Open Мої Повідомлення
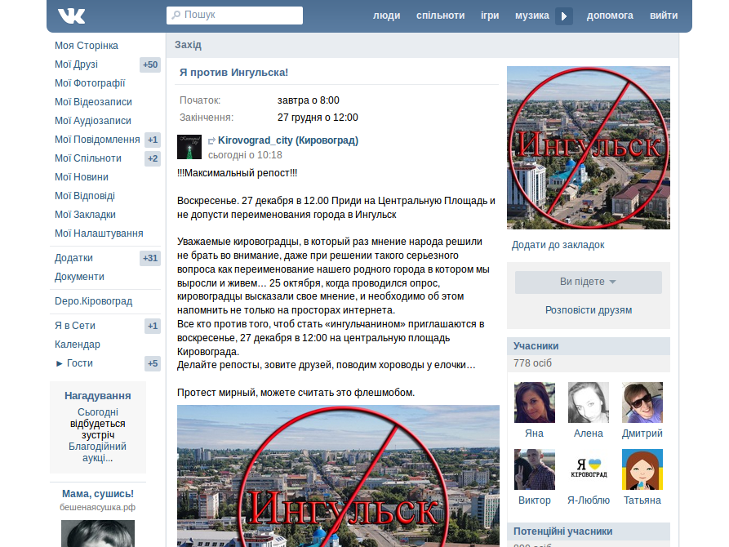The image size is (729, 547). (97, 139)
